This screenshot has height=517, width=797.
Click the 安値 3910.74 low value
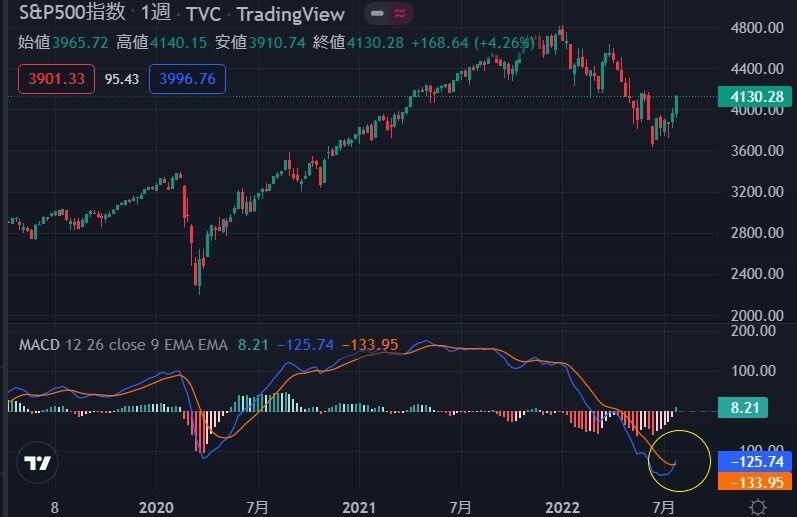click(x=260, y=42)
